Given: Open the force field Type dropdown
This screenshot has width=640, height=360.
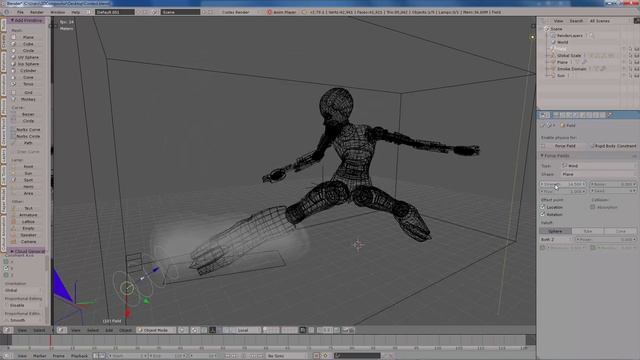Looking at the screenshot, I should (x=598, y=166).
